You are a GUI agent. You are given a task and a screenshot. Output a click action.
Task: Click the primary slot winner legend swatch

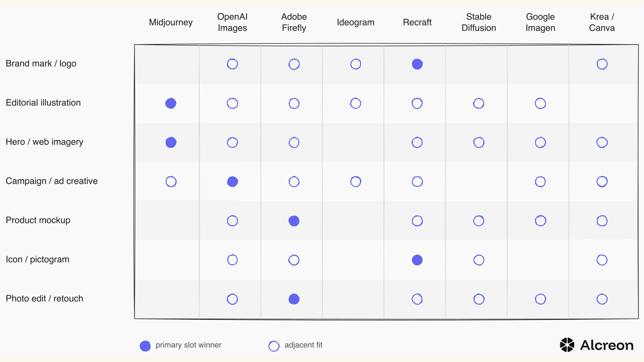point(145,346)
